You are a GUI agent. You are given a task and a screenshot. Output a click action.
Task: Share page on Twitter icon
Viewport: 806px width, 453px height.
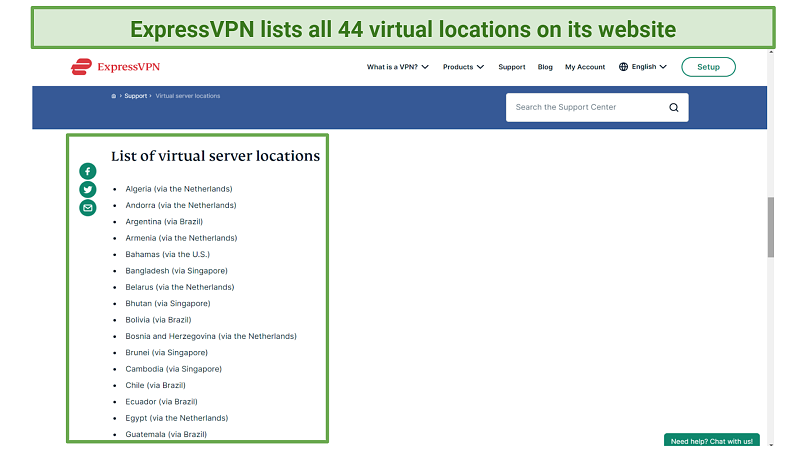tap(88, 190)
